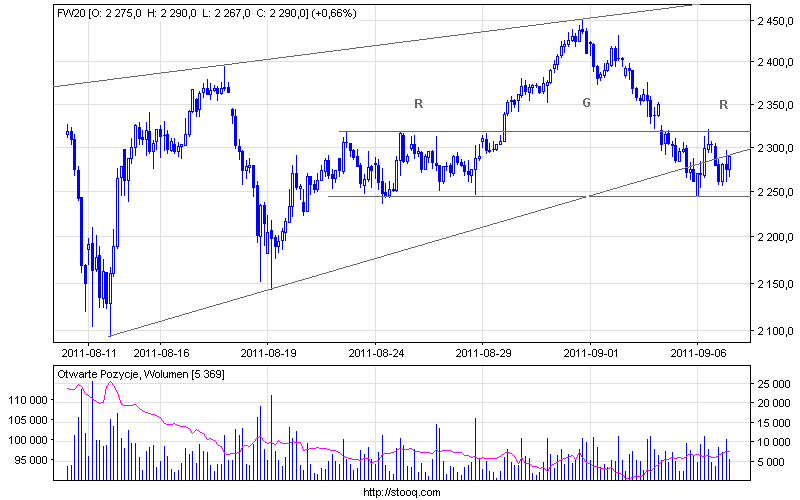The width and height of the screenshot is (800, 500).
Task: Click the FW20 OHLC header text
Action: pyautogui.click(x=207, y=14)
